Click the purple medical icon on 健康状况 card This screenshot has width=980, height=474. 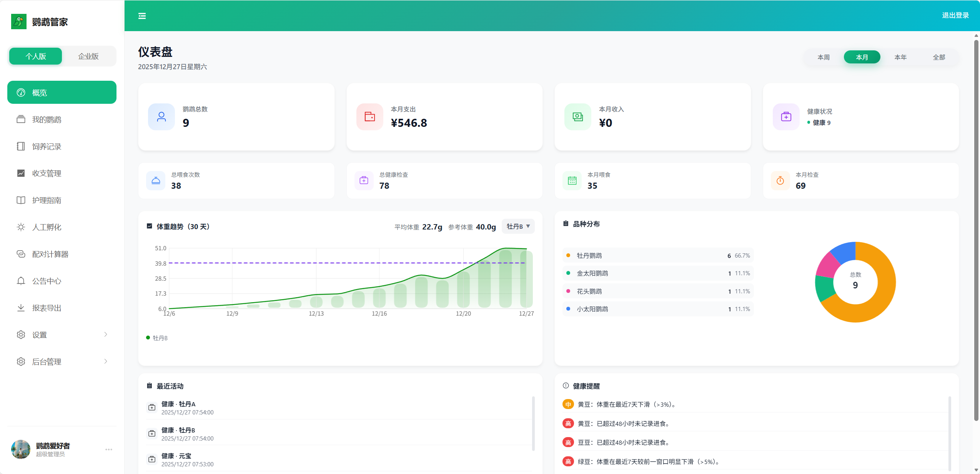[786, 117]
